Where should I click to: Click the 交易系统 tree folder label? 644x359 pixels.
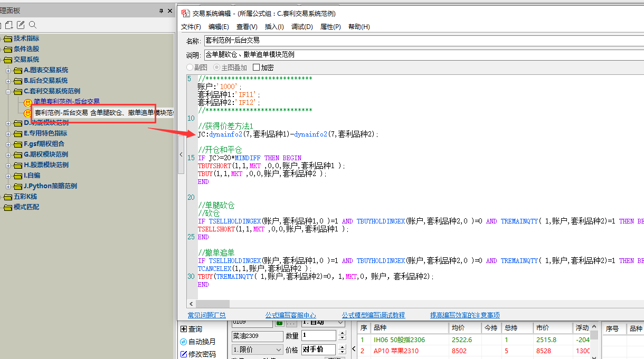click(26, 60)
